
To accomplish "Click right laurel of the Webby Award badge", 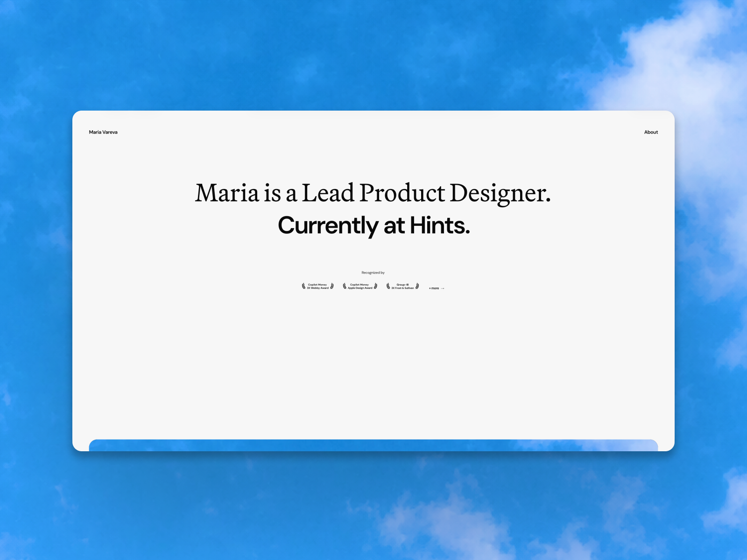I will [x=332, y=286].
